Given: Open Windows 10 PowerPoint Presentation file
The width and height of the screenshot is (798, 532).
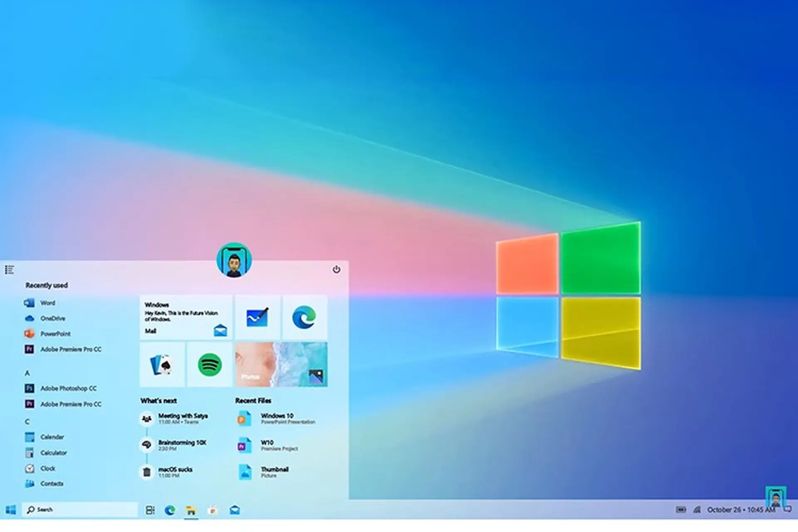Looking at the screenshot, I should point(277,419).
